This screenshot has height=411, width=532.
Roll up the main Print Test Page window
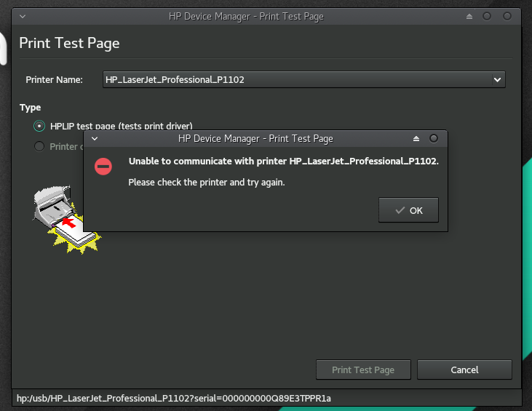469,16
